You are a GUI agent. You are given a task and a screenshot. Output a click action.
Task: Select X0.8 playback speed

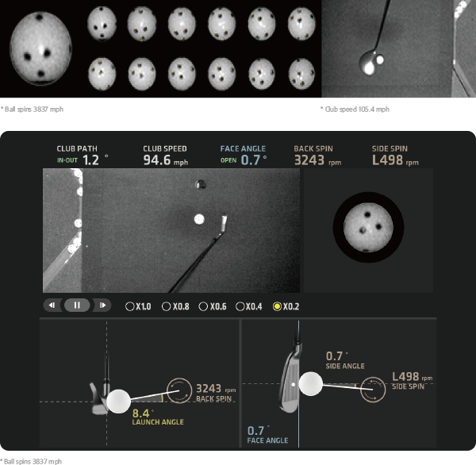tap(175, 306)
